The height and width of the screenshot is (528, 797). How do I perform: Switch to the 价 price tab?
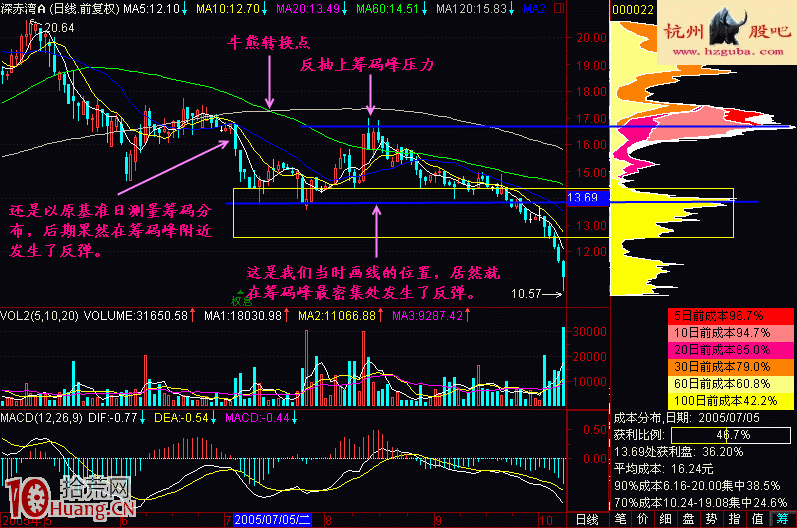[x=642, y=519]
